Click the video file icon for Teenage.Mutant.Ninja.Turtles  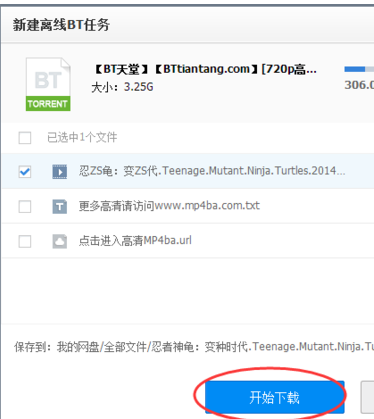click(60, 172)
